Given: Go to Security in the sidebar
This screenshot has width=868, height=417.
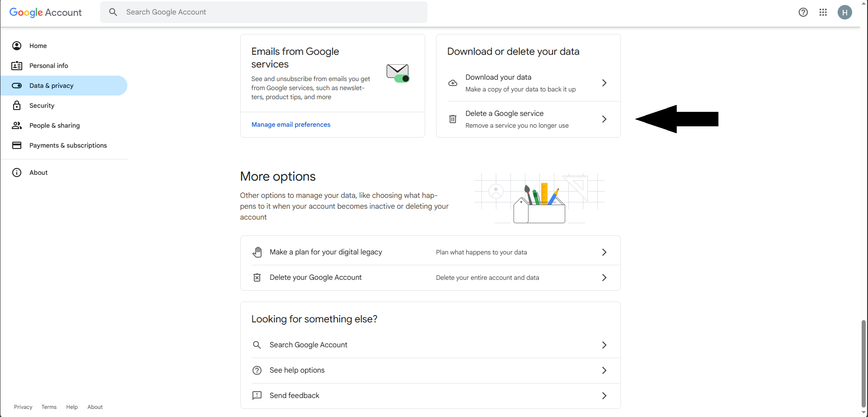Looking at the screenshot, I should coord(64,105).
